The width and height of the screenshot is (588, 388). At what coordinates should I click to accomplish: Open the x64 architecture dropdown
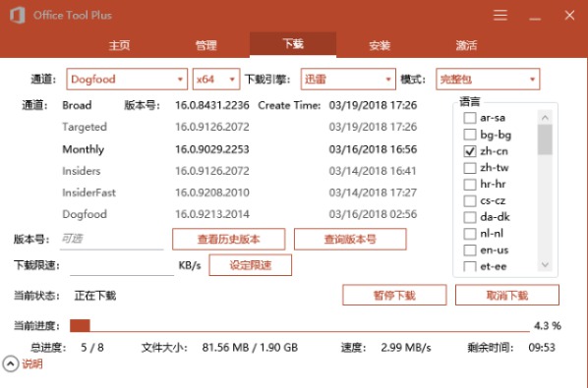coord(216,79)
